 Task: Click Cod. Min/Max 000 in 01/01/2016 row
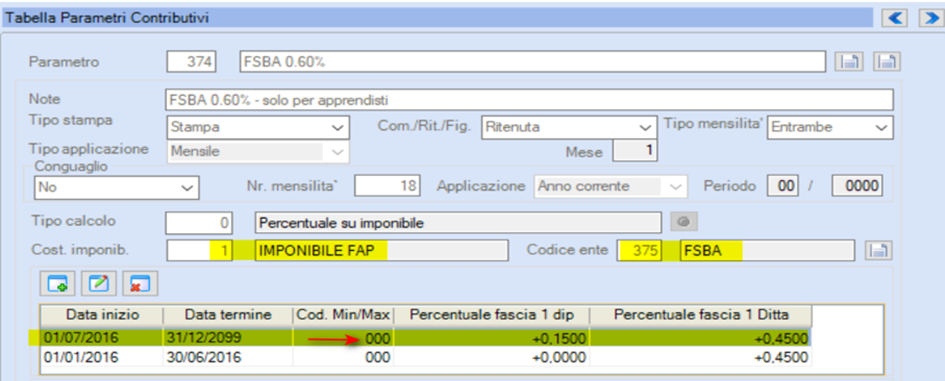344,357
